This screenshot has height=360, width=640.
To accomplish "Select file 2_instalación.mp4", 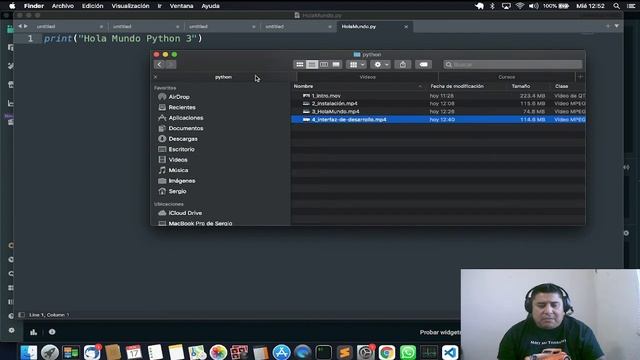I will 438,104.
